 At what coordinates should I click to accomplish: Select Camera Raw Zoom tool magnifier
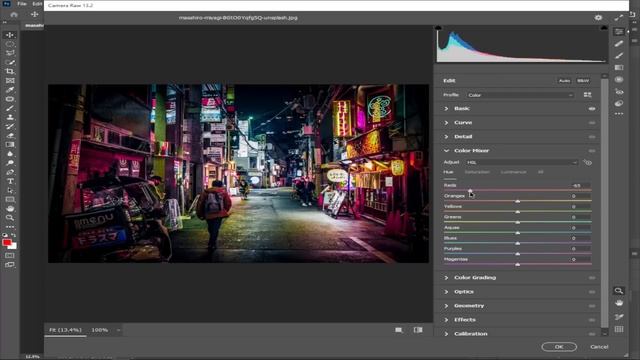619,291
